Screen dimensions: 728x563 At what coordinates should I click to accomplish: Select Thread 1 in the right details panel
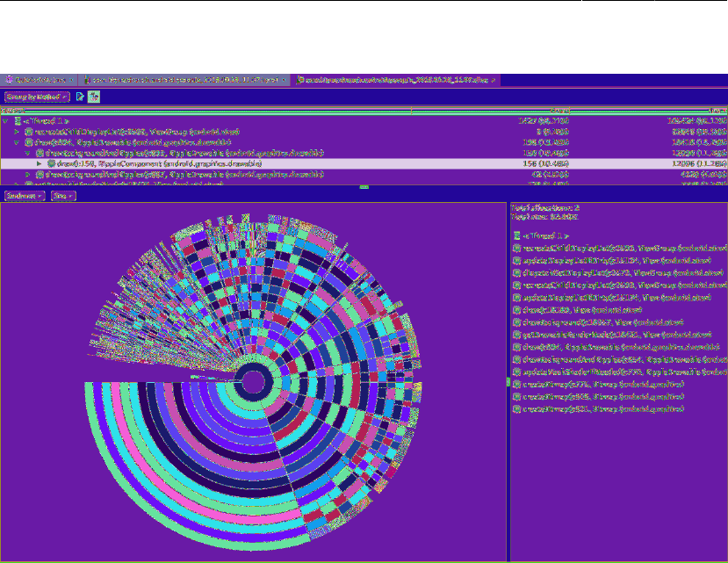pyautogui.click(x=546, y=236)
